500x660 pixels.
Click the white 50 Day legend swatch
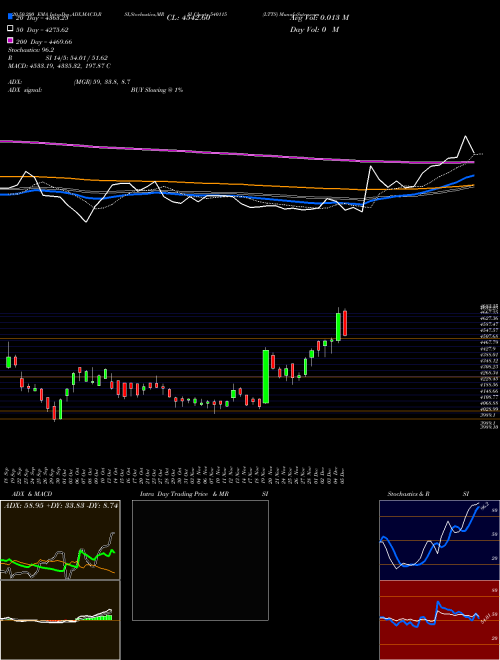click(10, 29)
